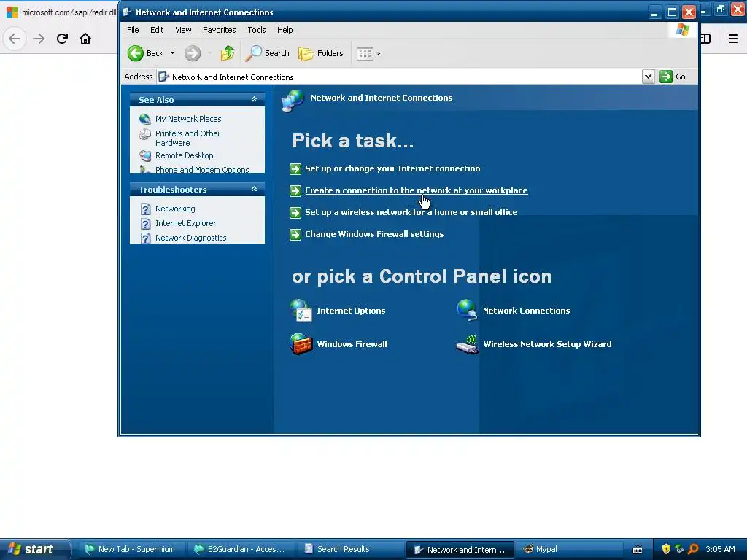Viewport: 747px width, 560px height.
Task: Open the Wireless Network Setup Wizard icon
Action: (x=467, y=344)
